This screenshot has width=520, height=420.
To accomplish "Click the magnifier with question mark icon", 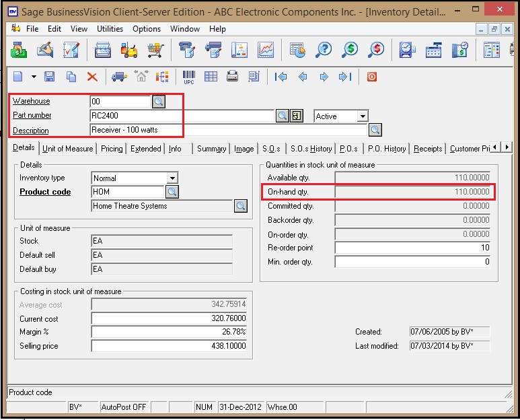I will [x=324, y=50].
